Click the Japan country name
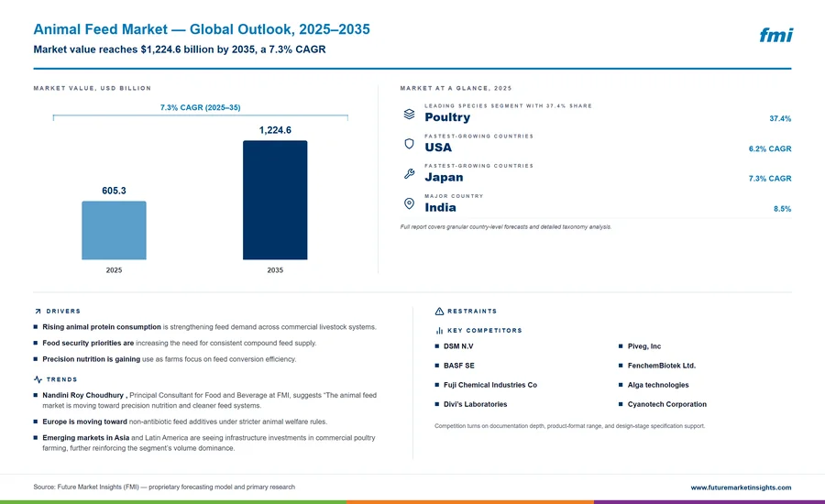The height and width of the screenshot is (504, 825). click(x=444, y=177)
